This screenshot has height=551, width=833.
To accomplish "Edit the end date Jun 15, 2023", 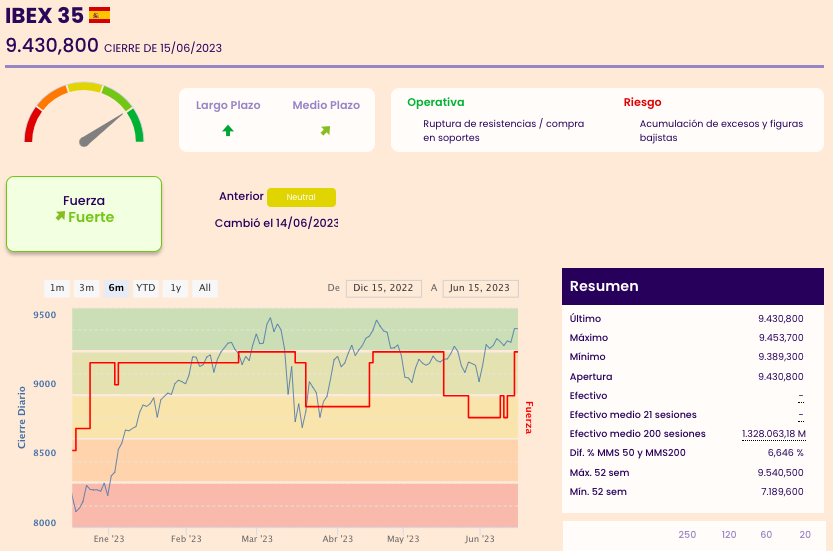I will (480, 288).
